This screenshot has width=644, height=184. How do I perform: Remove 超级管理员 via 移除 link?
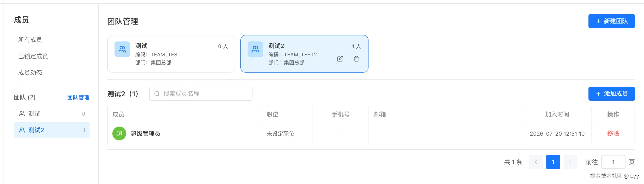pos(613,133)
